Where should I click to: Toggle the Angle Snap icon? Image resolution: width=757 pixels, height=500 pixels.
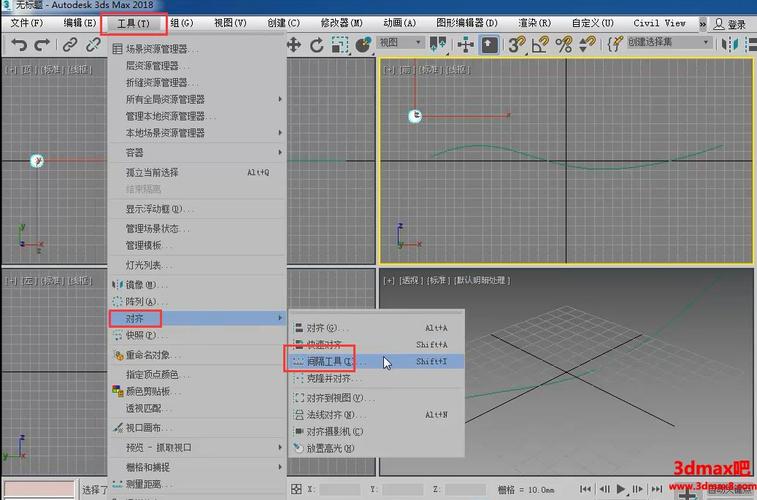click(540, 45)
